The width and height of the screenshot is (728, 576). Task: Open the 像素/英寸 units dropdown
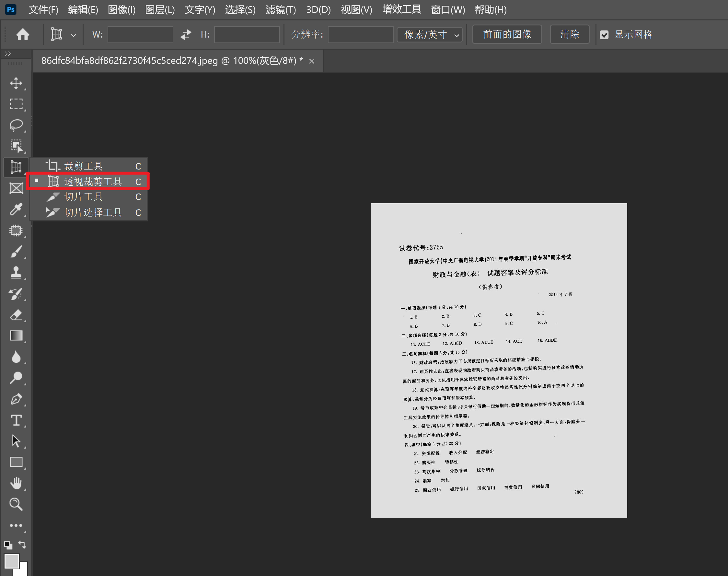429,34
